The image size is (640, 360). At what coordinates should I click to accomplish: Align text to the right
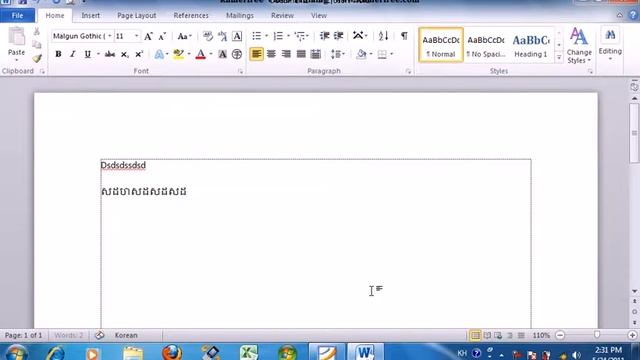click(286, 54)
